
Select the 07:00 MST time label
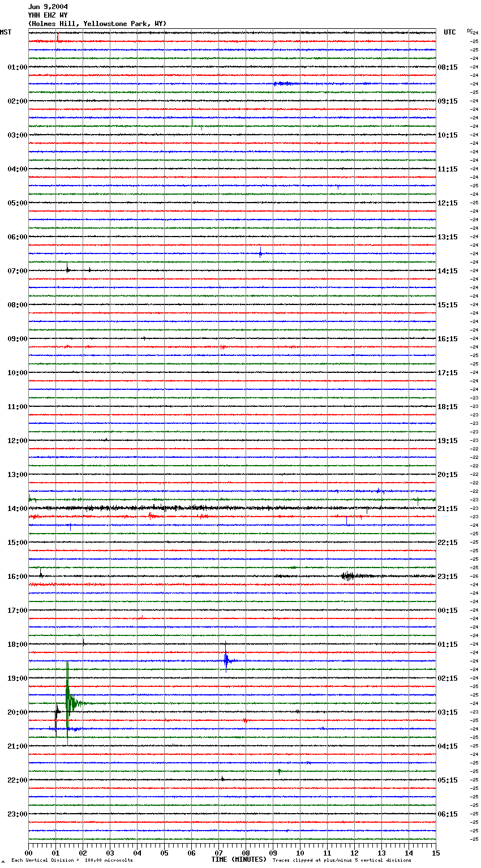(18, 271)
